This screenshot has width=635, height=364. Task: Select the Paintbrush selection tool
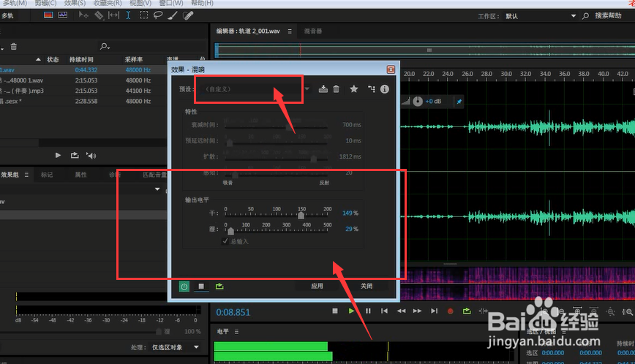click(173, 15)
